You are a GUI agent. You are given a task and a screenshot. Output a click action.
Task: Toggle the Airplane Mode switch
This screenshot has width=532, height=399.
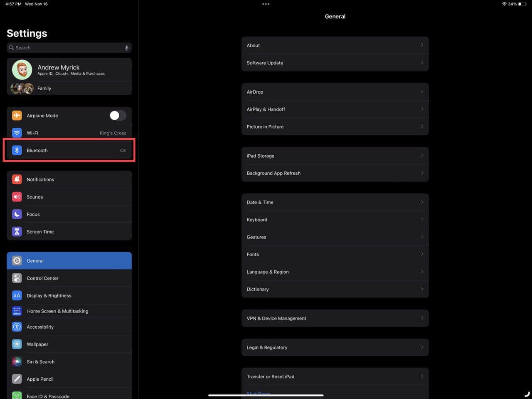118,115
